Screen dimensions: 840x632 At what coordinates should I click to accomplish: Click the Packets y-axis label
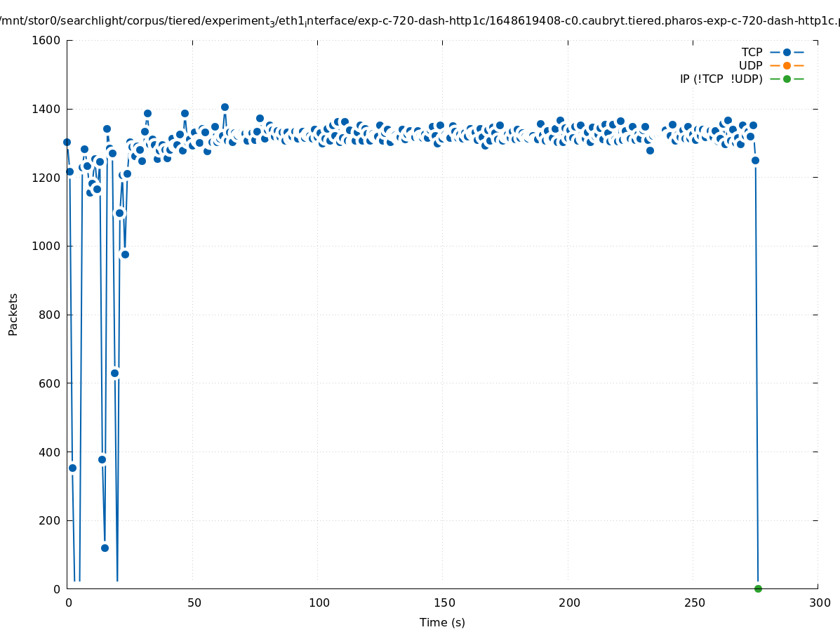pos(13,315)
